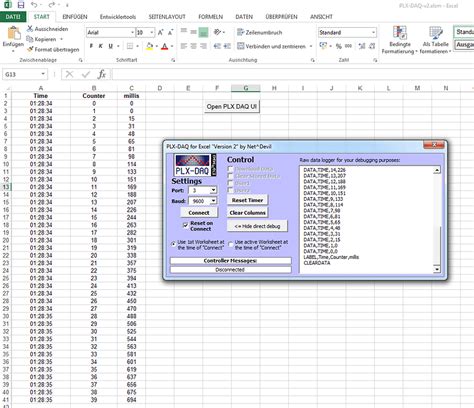Apply yellow fill color bucket
This screenshot has width=474, height=408.
click(150, 46)
